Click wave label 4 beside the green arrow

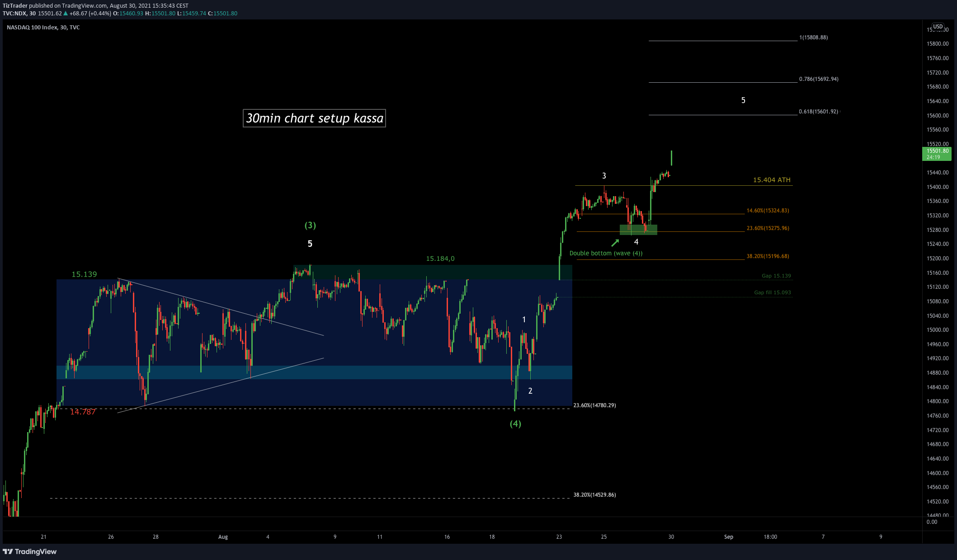(x=636, y=242)
